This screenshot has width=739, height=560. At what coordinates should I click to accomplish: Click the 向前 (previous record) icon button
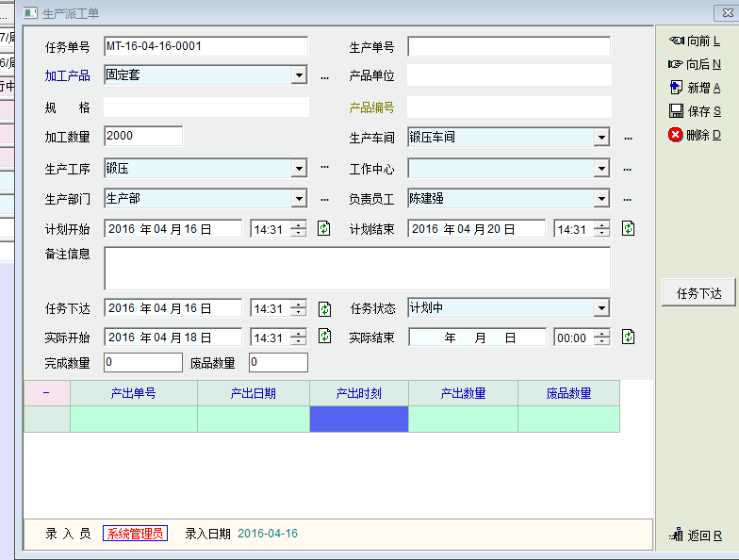coord(676,41)
